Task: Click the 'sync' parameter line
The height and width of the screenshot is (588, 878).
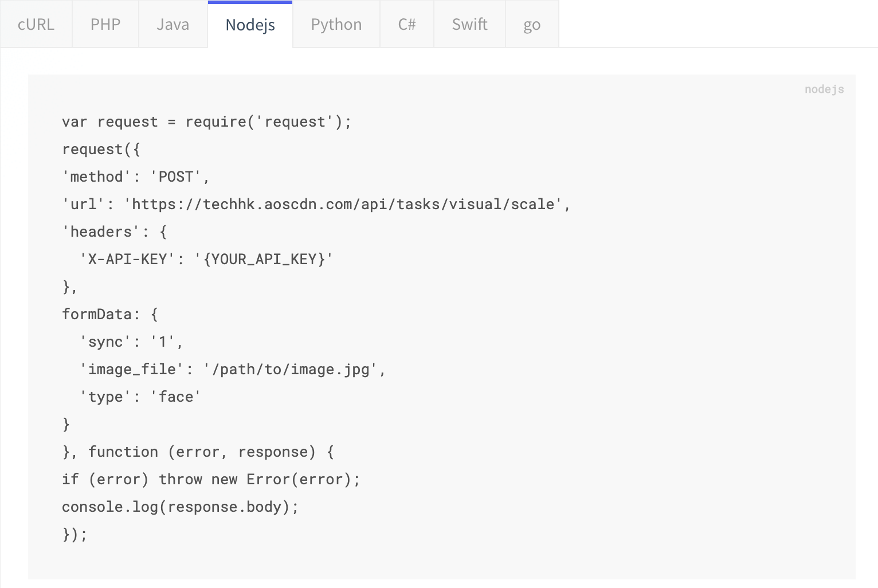Action: pyautogui.click(x=131, y=342)
